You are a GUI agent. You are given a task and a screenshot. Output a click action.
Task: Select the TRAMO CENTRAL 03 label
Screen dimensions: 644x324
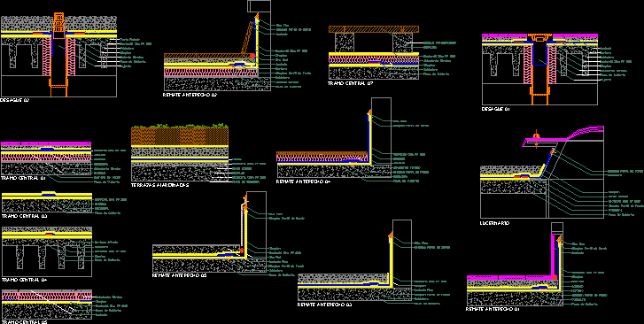pos(25,216)
